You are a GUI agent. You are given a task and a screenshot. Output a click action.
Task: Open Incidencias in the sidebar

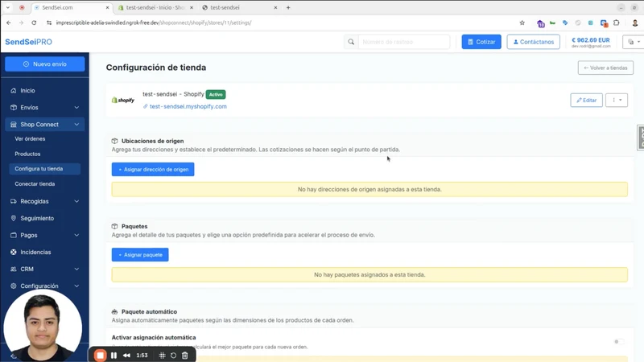point(35,252)
